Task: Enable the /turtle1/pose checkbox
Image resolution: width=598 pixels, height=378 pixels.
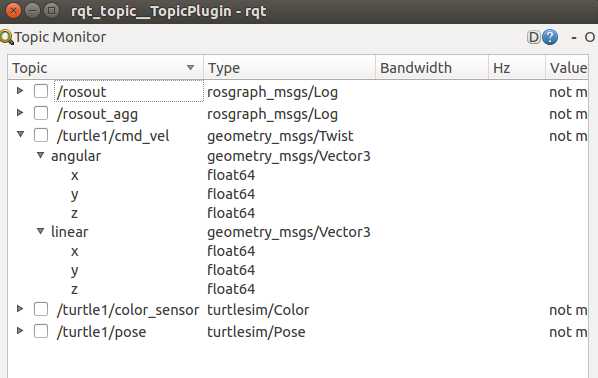Action: 41,331
